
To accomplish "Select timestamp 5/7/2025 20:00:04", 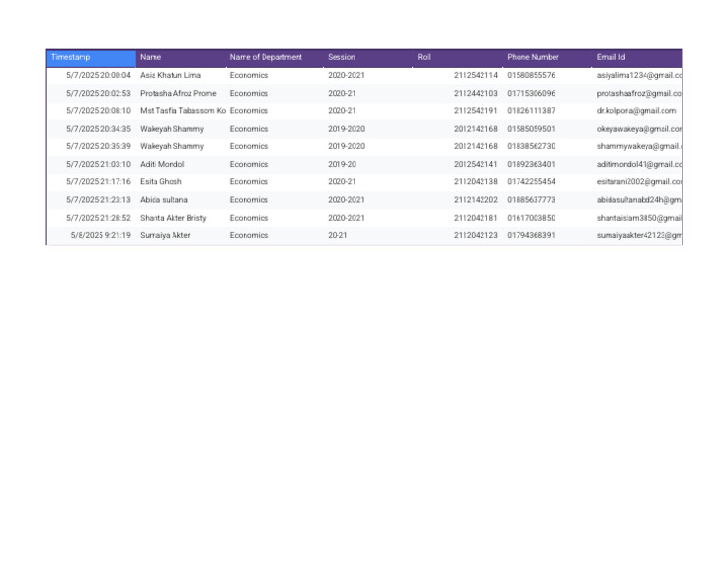I will point(99,75).
